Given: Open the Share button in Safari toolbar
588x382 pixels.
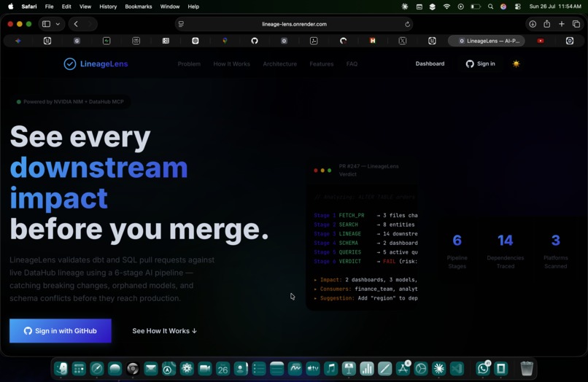Looking at the screenshot, I should [546, 24].
